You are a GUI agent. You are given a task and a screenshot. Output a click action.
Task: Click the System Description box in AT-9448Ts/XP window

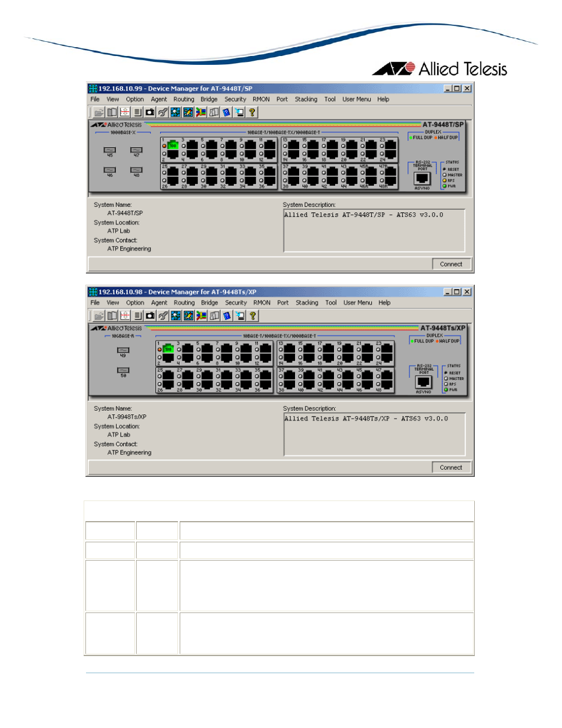pyautogui.click(x=374, y=434)
